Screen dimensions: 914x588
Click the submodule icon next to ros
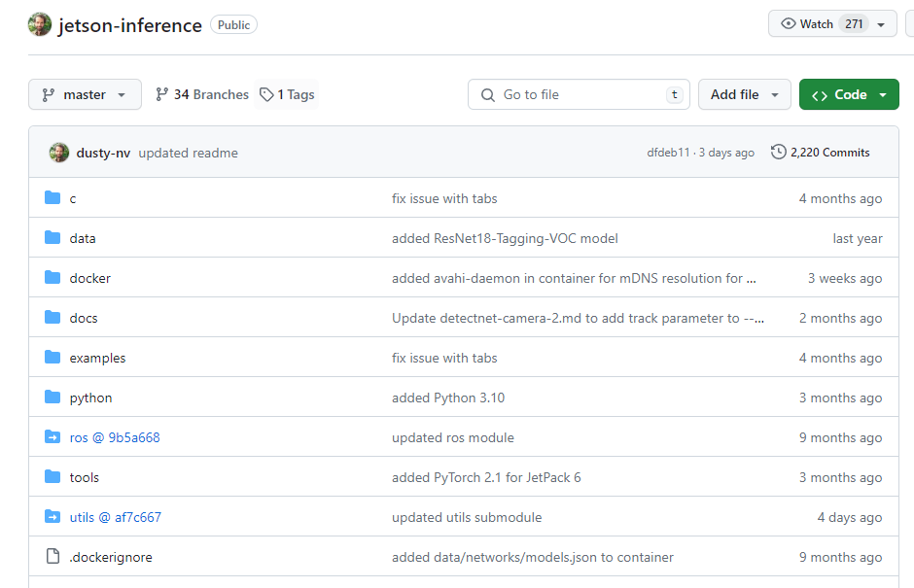(x=53, y=437)
